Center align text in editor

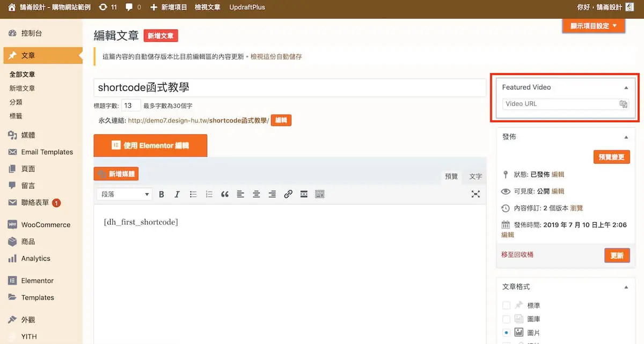pyautogui.click(x=257, y=194)
